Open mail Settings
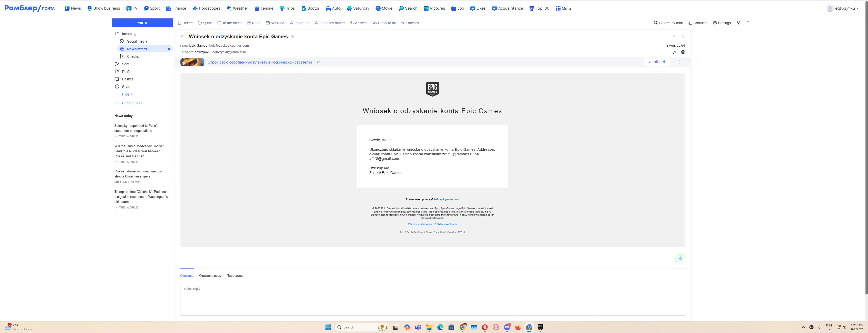This screenshot has height=333, width=868. pos(722,23)
